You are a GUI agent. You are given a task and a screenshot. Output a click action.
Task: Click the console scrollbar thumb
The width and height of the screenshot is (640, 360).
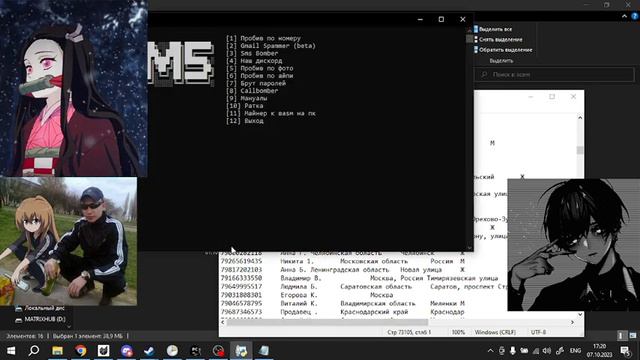pos(469,39)
